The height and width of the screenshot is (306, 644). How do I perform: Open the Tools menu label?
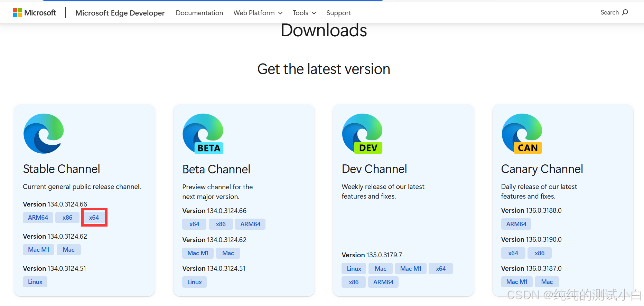click(300, 13)
